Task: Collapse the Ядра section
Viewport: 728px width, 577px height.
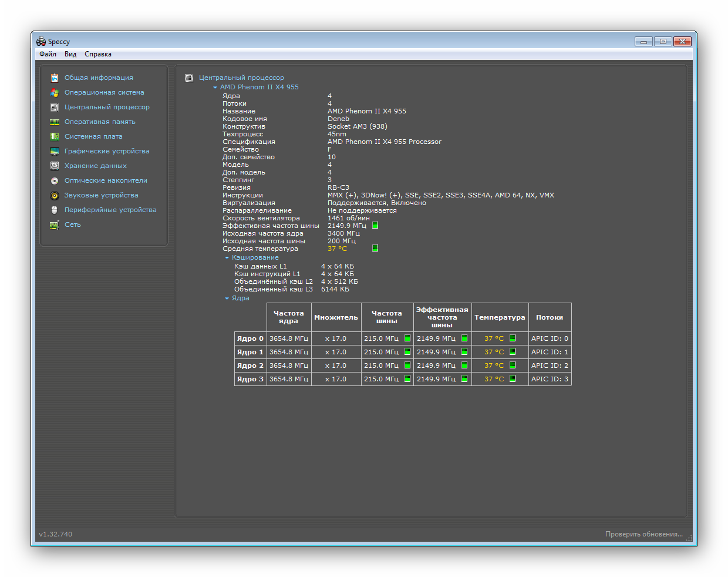Action: click(x=227, y=298)
